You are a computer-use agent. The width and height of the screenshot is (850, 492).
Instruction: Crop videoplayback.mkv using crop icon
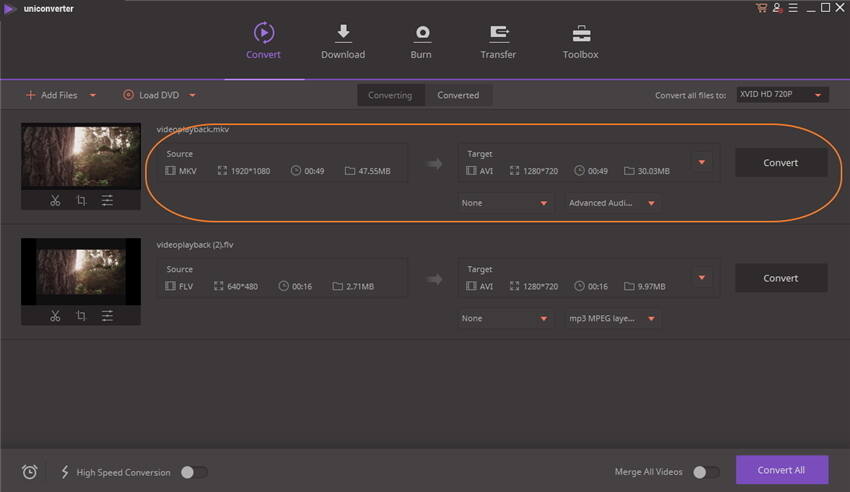tap(81, 200)
